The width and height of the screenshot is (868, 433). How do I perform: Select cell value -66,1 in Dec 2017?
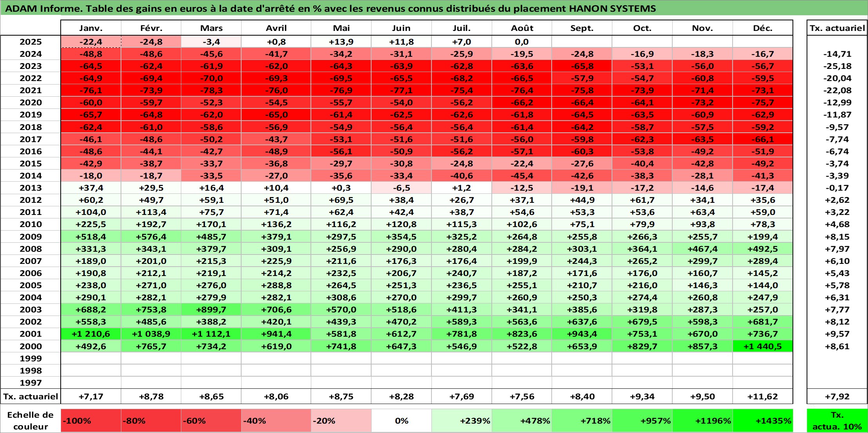(763, 139)
